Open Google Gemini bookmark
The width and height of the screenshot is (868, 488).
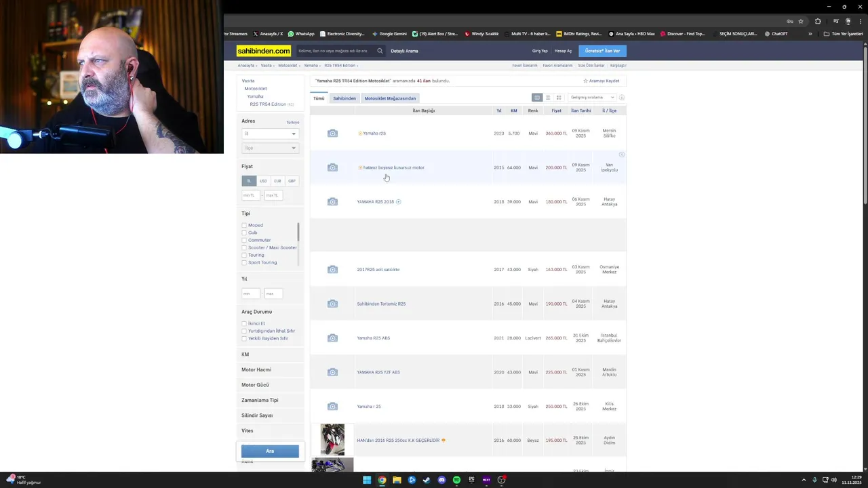(x=389, y=34)
